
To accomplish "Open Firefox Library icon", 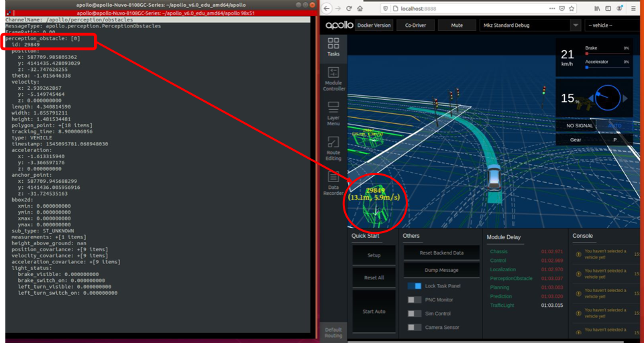I will point(597,8).
